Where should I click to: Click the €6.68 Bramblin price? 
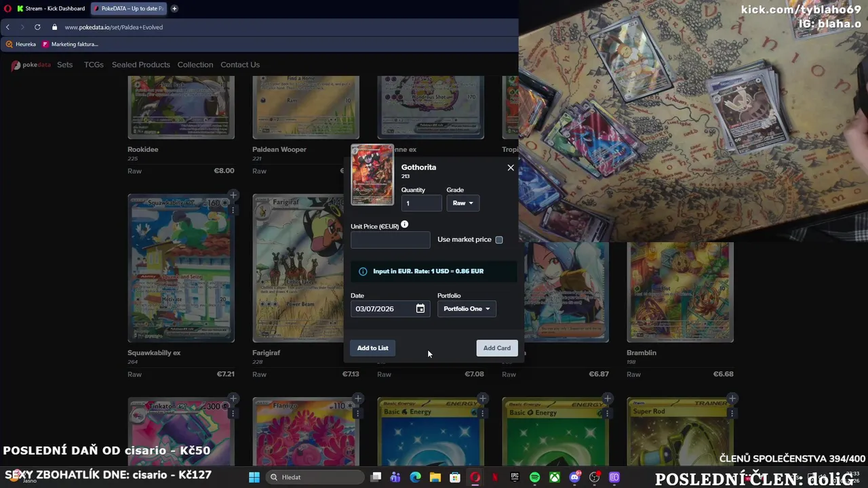(x=723, y=374)
